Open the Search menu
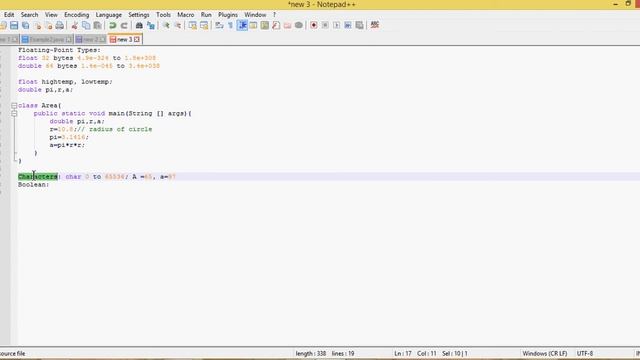 tap(29, 15)
